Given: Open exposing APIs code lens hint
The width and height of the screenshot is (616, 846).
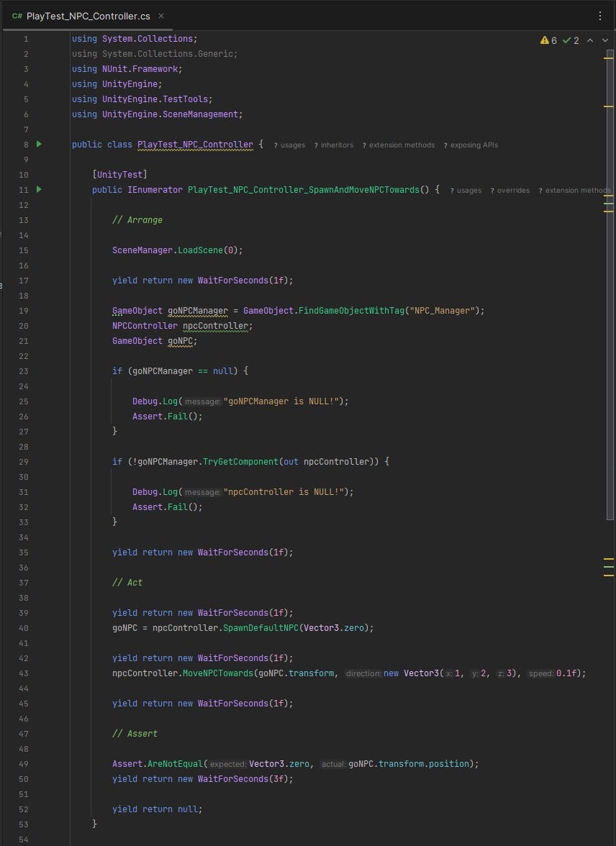Looking at the screenshot, I should click(471, 145).
